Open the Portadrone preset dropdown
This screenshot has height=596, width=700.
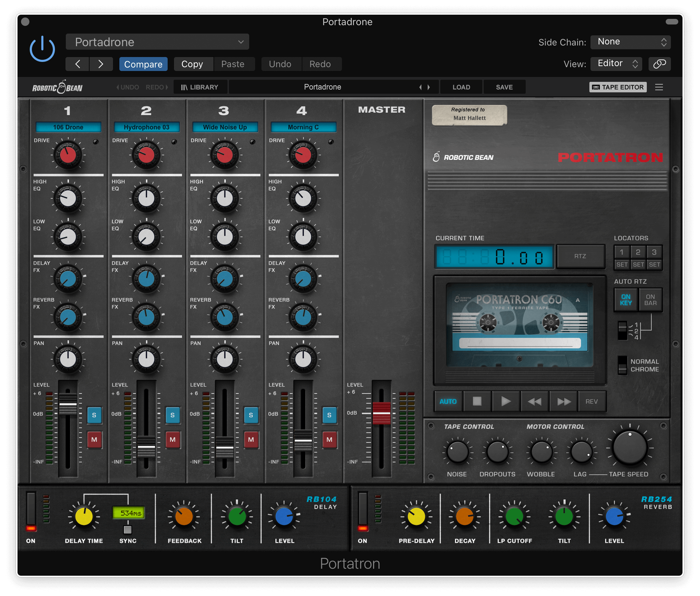coord(157,42)
